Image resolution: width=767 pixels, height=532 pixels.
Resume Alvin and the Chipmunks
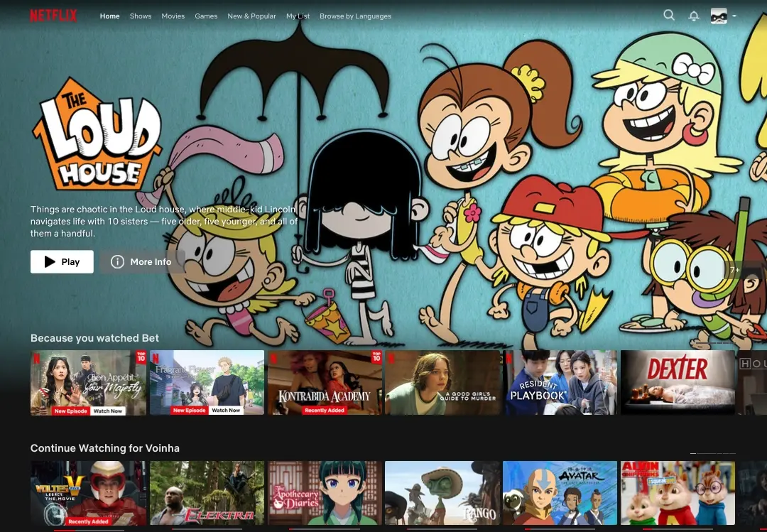[x=678, y=493]
